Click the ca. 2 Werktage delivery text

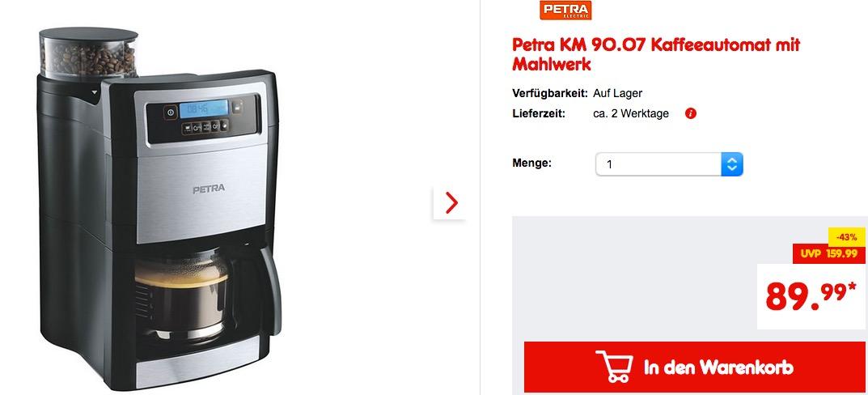(x=630, y=113)
